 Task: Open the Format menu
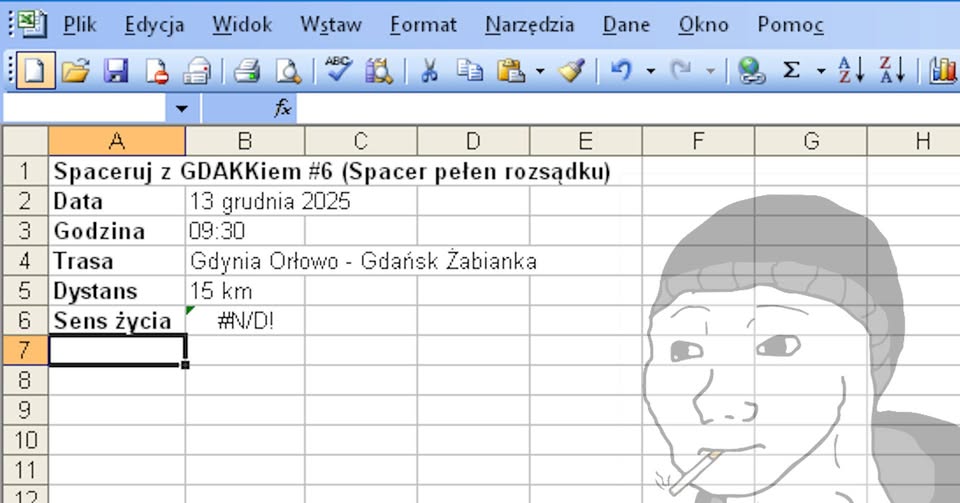pos(423,25)
